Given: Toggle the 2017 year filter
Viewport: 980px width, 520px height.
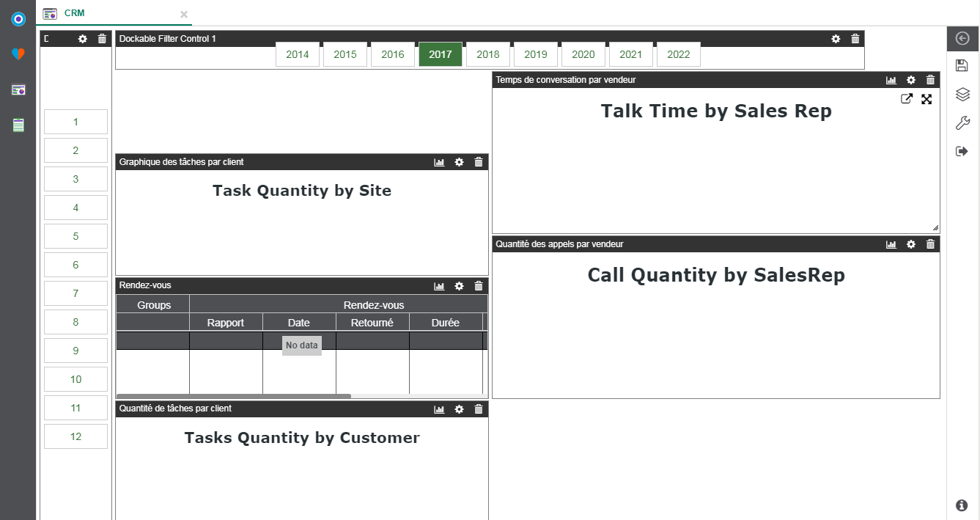Looking at the screenshot, I should [x=440, y=54].
